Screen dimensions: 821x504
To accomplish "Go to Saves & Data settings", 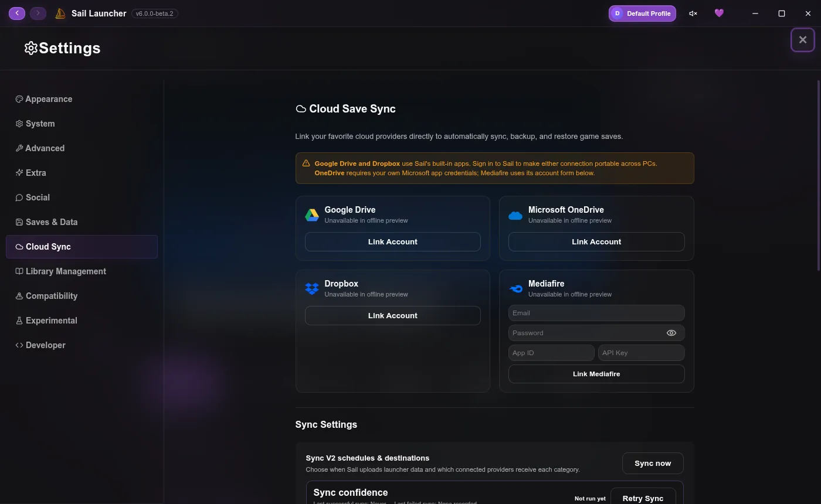I will coord(82,222).
